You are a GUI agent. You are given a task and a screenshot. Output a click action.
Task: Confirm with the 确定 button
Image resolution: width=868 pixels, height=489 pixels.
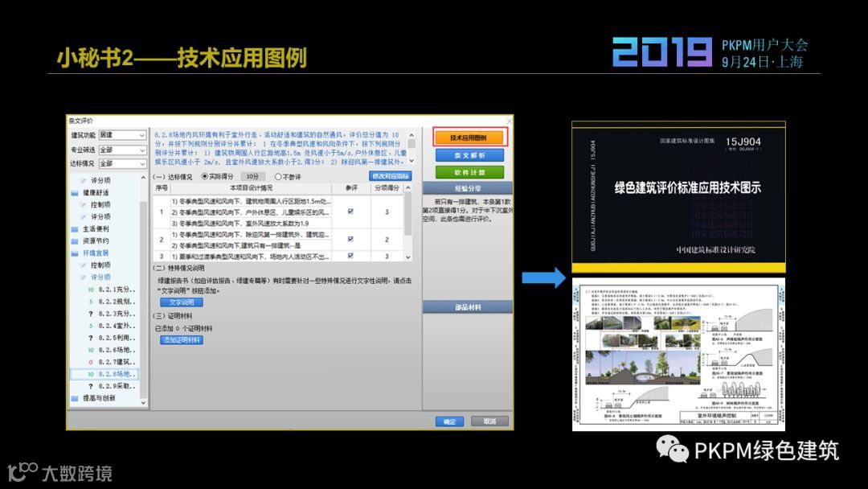pyautogui.click(x=449, y=421)
